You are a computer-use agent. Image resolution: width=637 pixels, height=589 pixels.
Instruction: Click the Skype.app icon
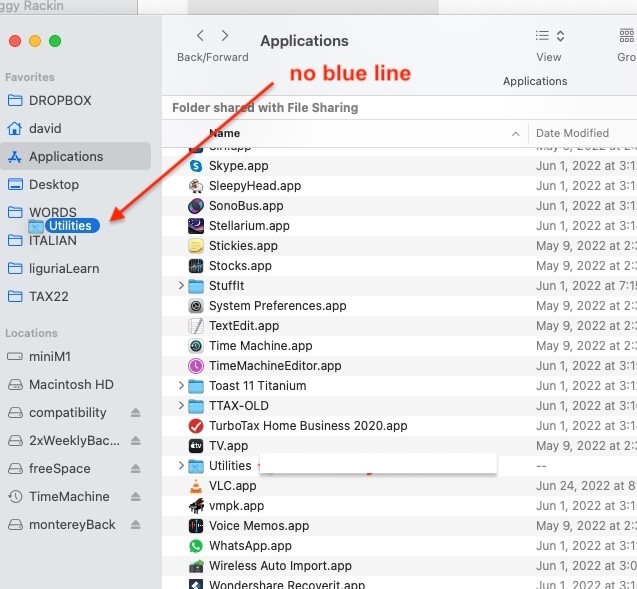coord(196,166)
